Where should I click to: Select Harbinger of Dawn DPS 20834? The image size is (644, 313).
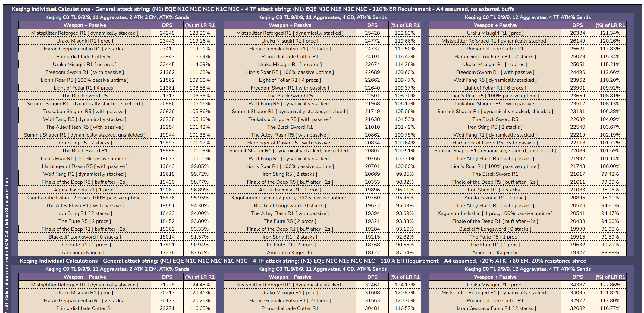372,143
